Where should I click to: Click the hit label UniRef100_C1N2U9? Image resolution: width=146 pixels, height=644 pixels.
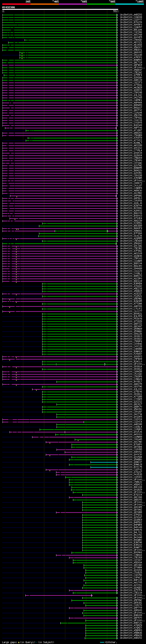pyautogui.click(x=131, y=17)
